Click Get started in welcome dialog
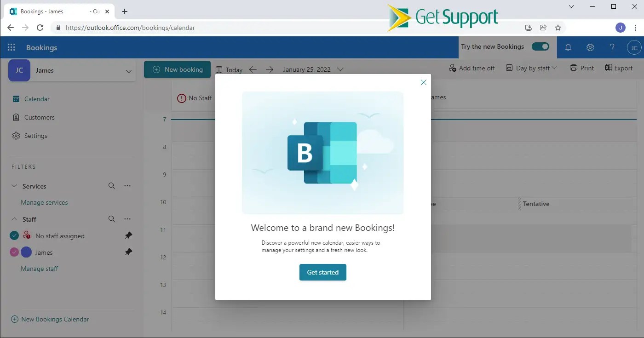The height and width of the screenshot is (338, 644). 322,272
